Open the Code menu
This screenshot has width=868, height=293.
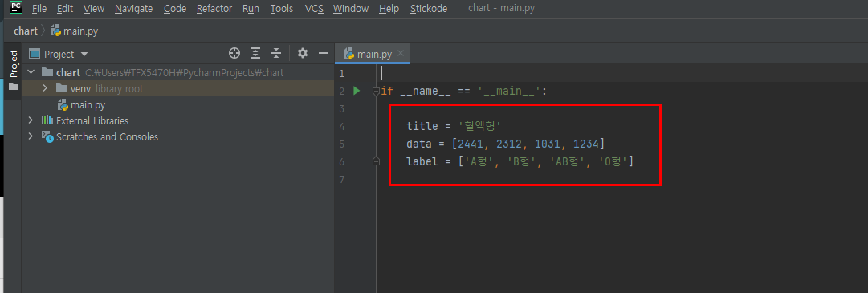175,9
